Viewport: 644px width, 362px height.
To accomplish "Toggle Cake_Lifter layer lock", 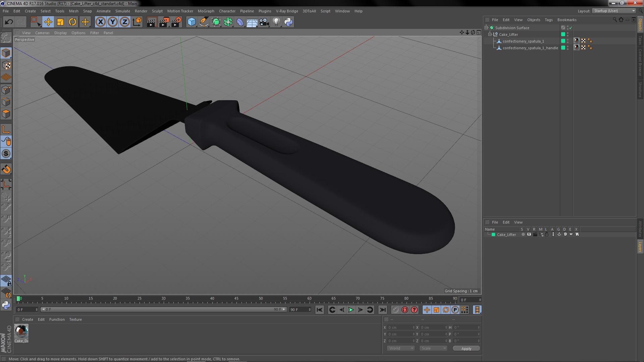I will click(547, 235).
